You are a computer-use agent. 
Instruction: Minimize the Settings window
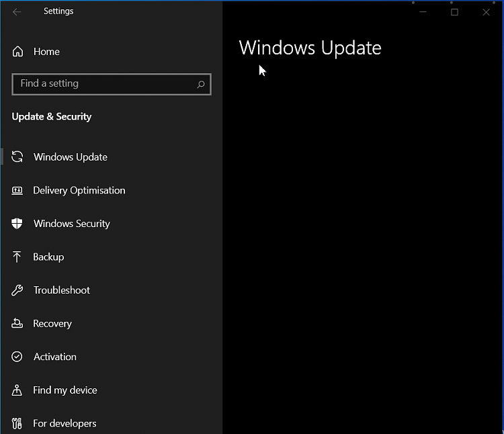coord(423,12)
